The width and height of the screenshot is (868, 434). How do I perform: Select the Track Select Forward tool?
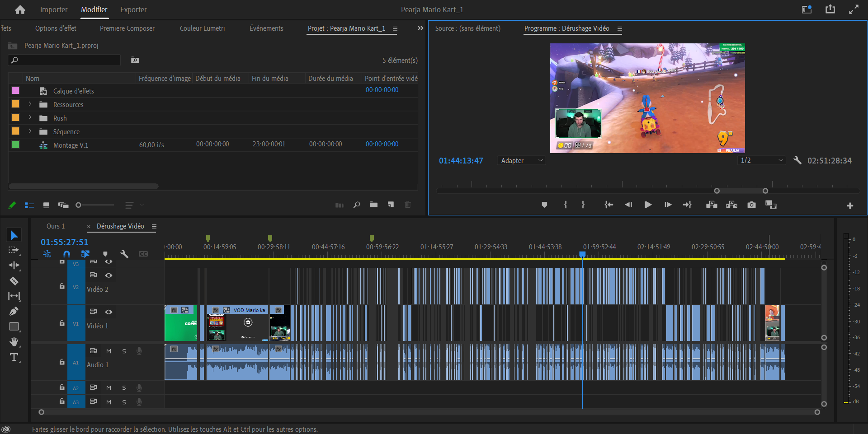[14, 250]
